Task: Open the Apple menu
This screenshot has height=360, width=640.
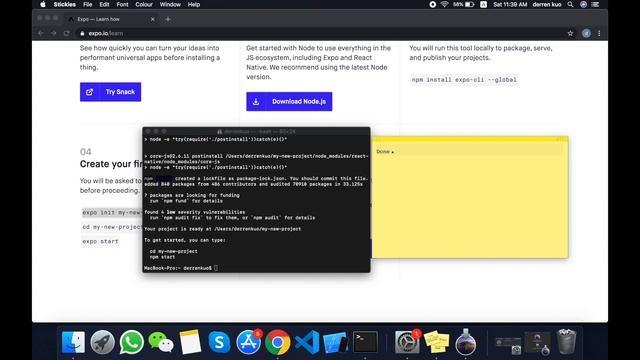Action: (43, 4)
